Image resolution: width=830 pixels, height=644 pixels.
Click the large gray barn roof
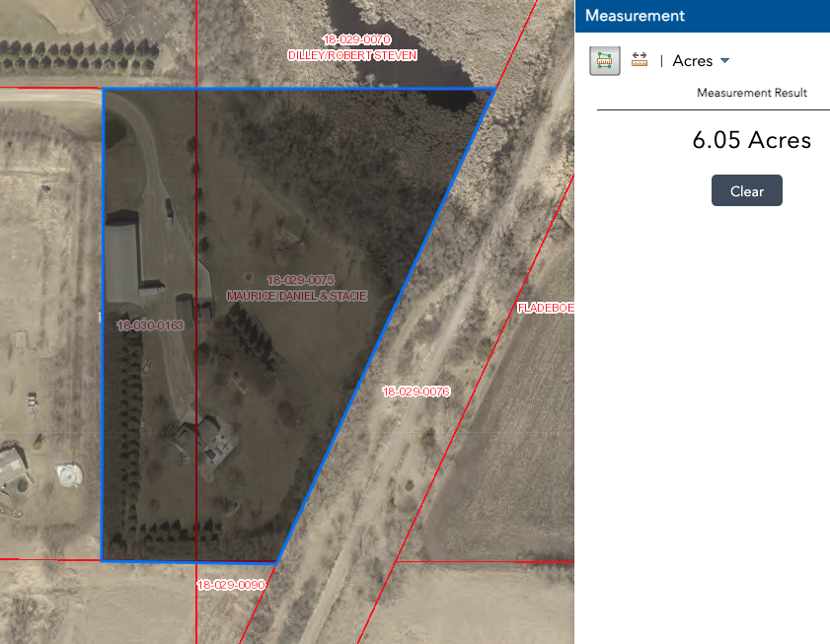[x=122, y=256]
